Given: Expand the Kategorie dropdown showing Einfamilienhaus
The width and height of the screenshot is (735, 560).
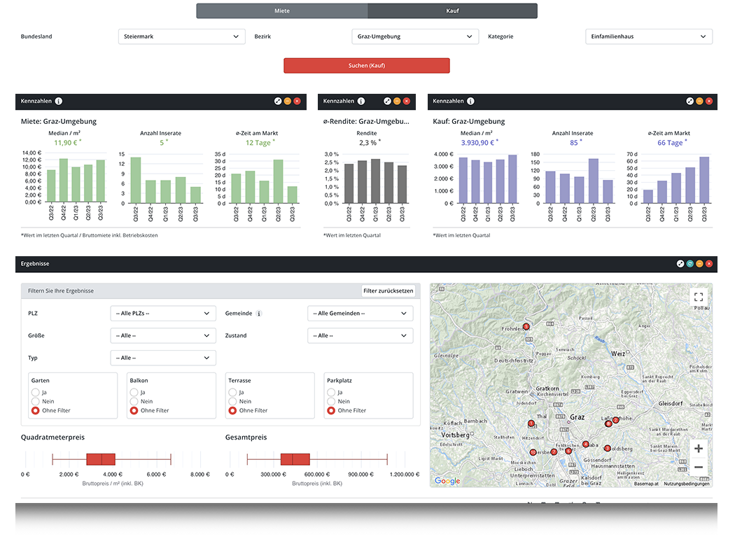Looking at the screenshot, I should click(648, 36).
